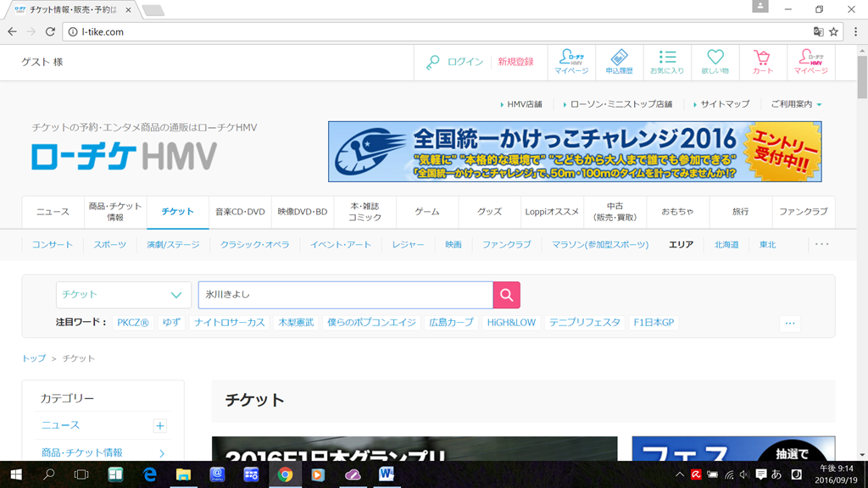This screenshot has width=868, height=488.
Task: Open Windows Start menu
Action: click(x=16, y=474)
